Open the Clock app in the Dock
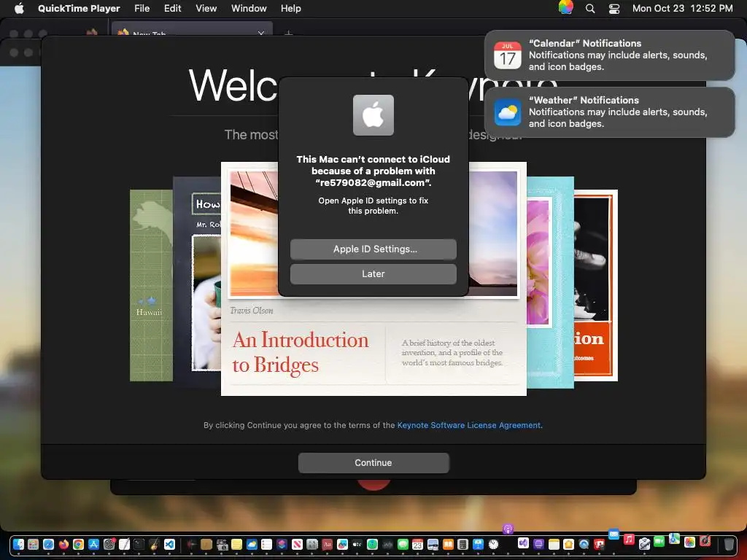The width and height of the screenshot is (747, 560). [494, 544]
